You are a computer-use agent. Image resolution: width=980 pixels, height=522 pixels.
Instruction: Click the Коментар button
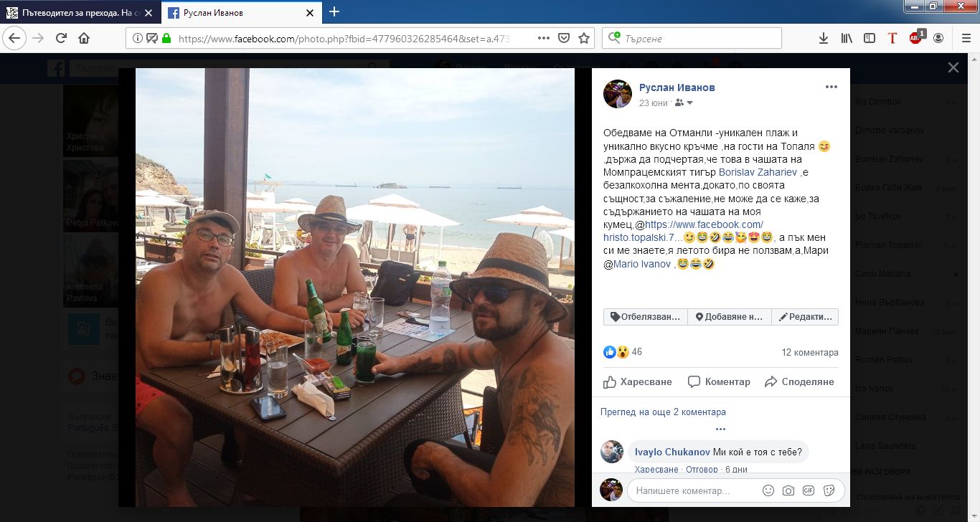pyautogui.click(x=719, y=381)
